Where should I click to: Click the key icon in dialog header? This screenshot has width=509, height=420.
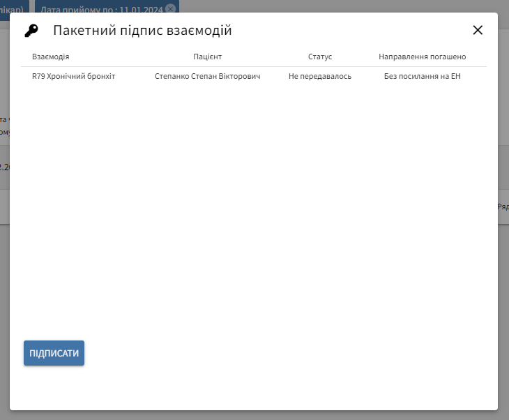[x=31, y=31]
